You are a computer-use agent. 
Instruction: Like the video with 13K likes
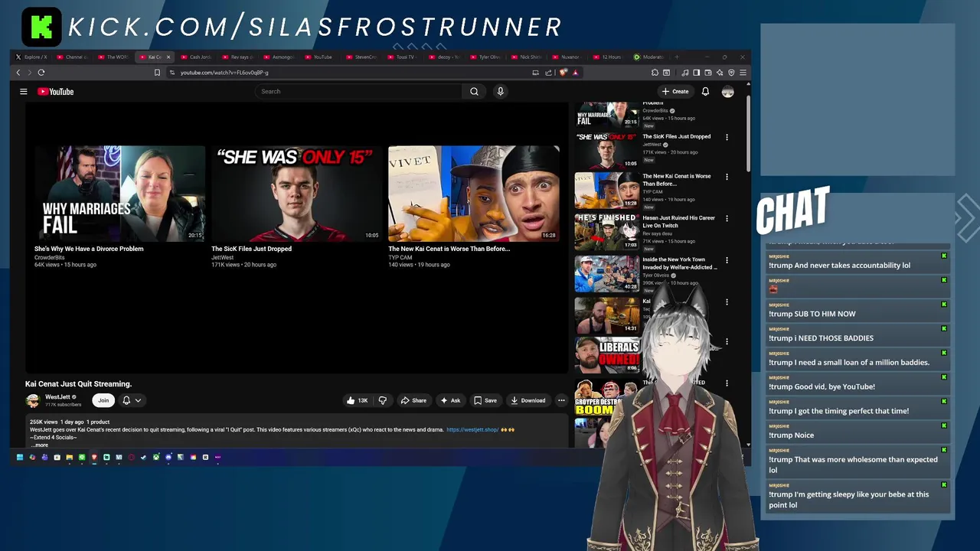(357, 400)
